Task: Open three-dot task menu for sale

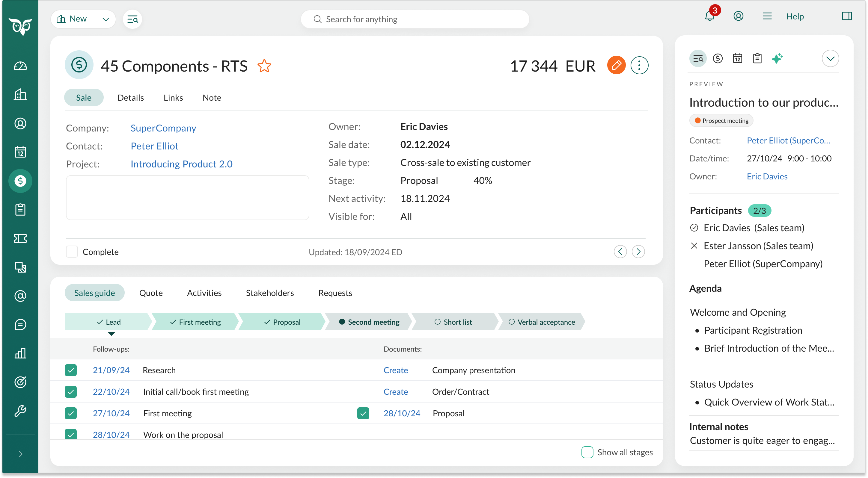Action: coord(639,65)
